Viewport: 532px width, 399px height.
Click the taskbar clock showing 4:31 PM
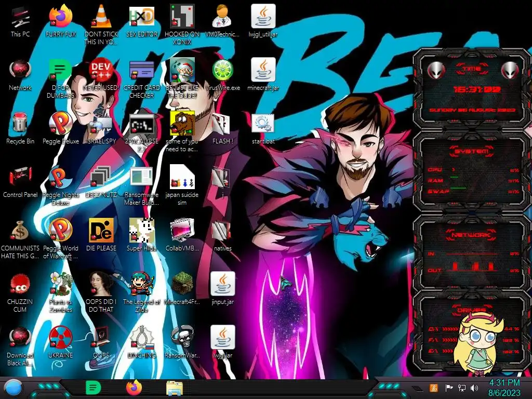(504, 388)
